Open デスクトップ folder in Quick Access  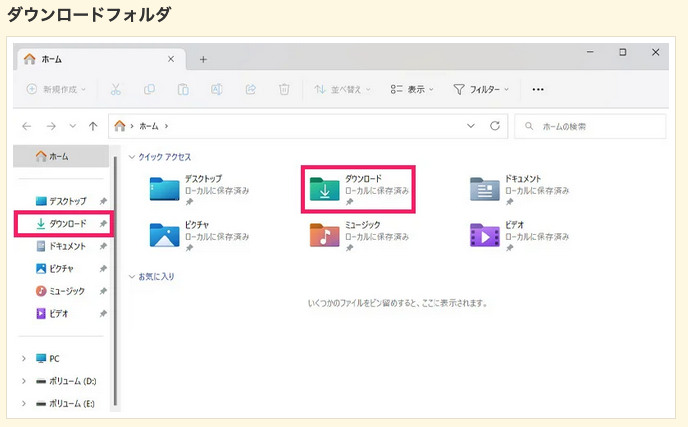200,190
